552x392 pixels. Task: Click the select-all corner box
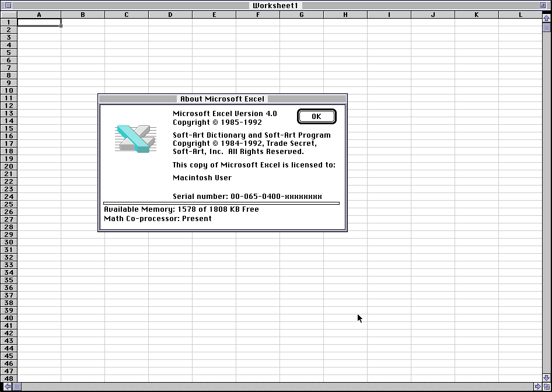click(x=9, y=15)
